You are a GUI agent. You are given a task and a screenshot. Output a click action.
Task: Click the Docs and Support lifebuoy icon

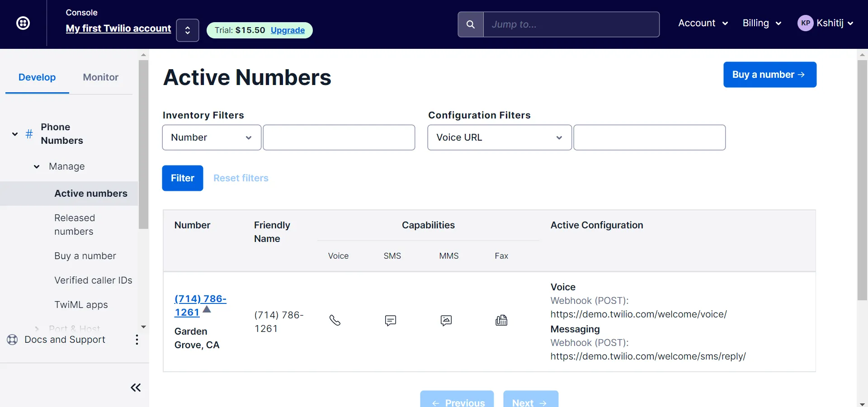12,340
